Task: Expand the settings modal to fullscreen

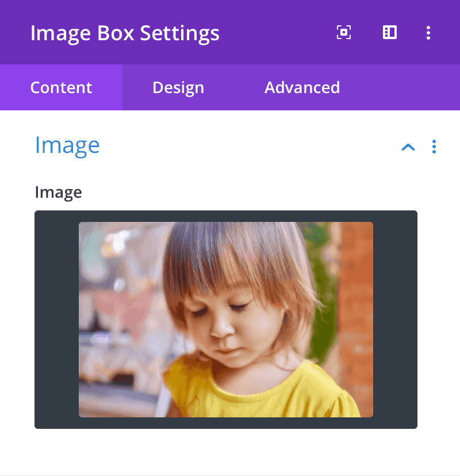Action: (344, 32)
